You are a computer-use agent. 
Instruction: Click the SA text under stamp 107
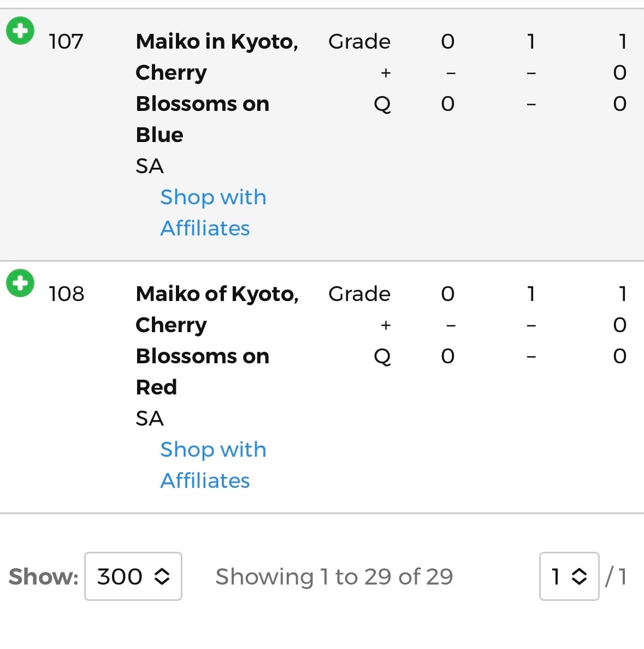point(150,166)
